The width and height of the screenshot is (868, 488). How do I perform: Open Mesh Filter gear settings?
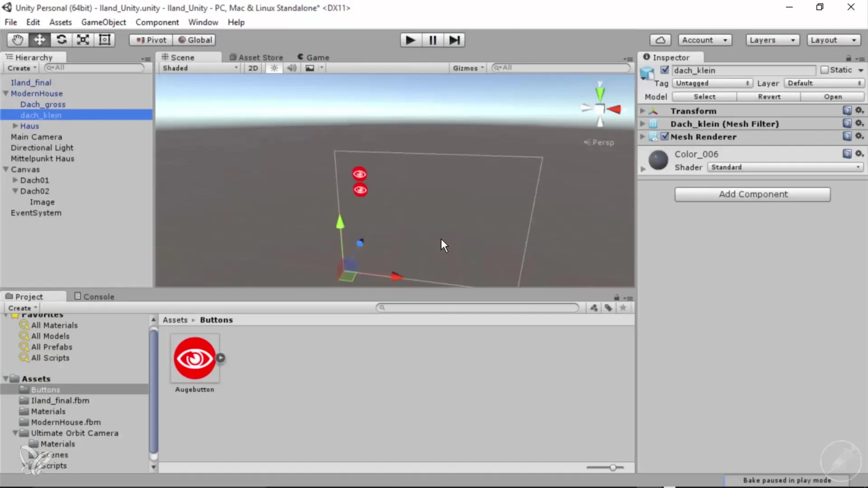[x=859, y=123]
